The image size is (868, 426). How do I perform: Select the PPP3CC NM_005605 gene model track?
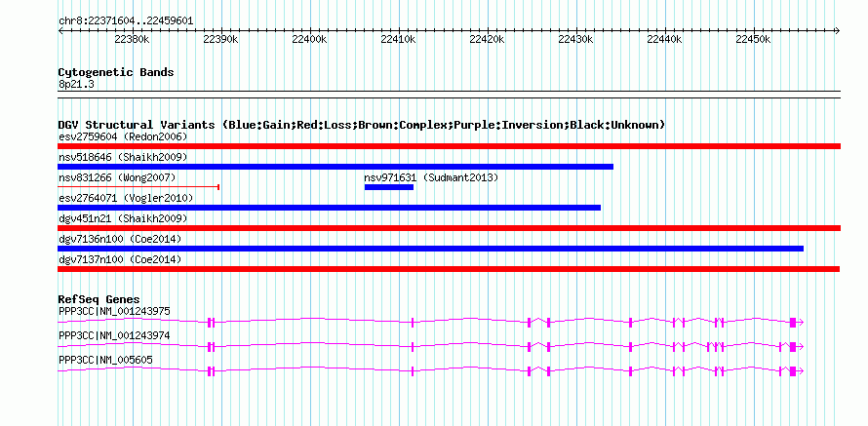[431, 370]
